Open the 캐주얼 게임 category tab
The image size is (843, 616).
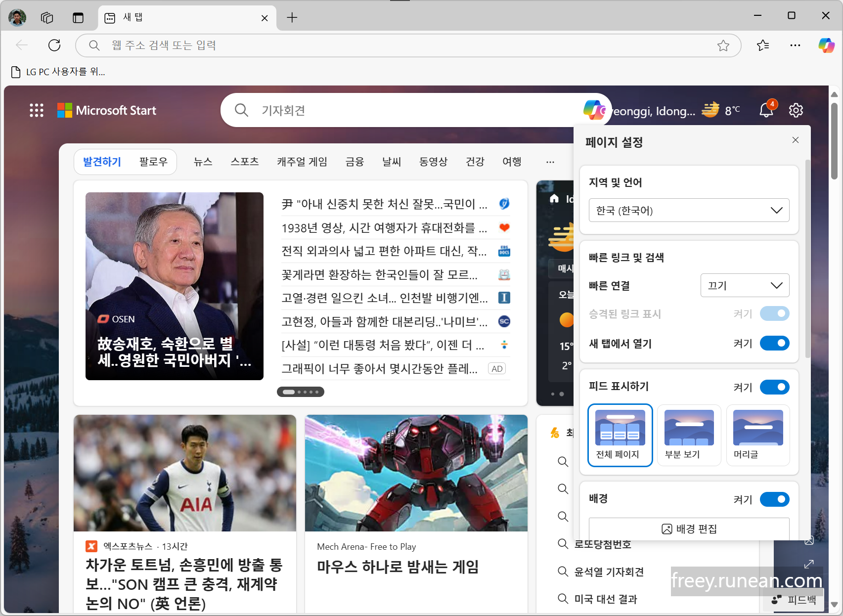[302, 162]
